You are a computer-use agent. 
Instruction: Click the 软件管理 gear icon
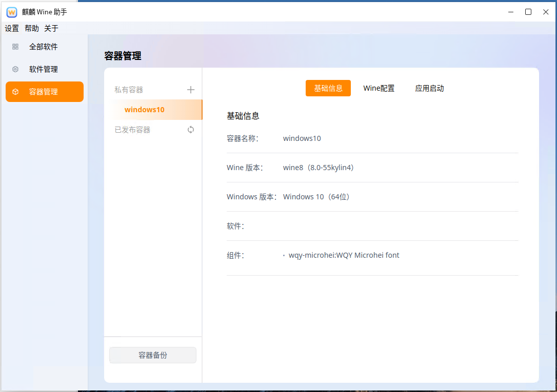[15, 69]
